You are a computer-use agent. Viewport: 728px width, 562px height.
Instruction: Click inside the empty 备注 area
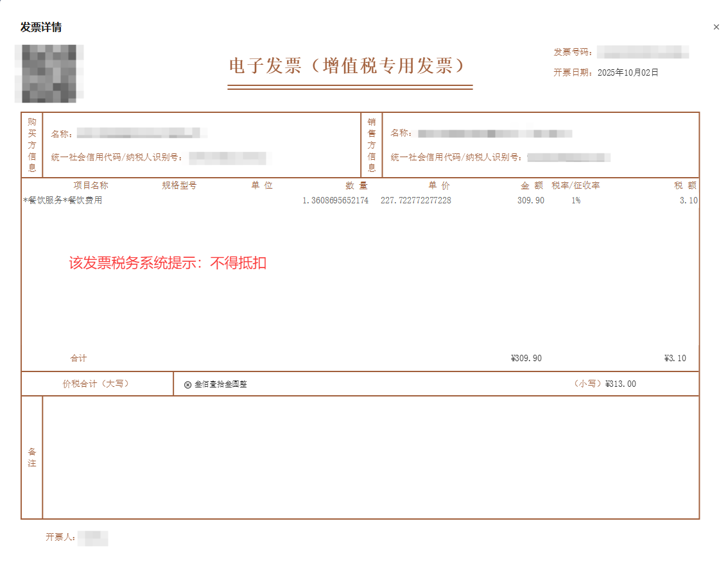point(370,457)
